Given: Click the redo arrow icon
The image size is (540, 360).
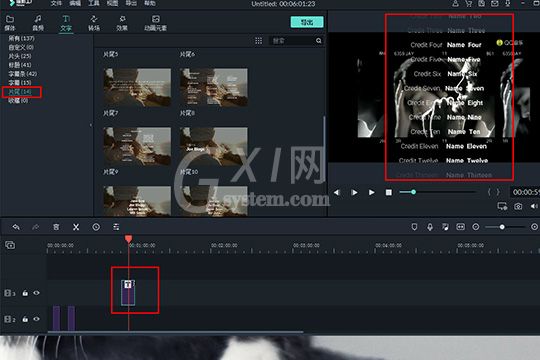Looking at the screenshot, I should click(x=35, y=227).
